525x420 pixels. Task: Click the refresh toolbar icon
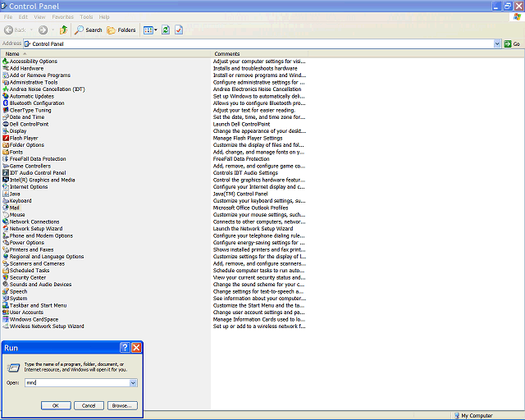[x=166, y=30]
